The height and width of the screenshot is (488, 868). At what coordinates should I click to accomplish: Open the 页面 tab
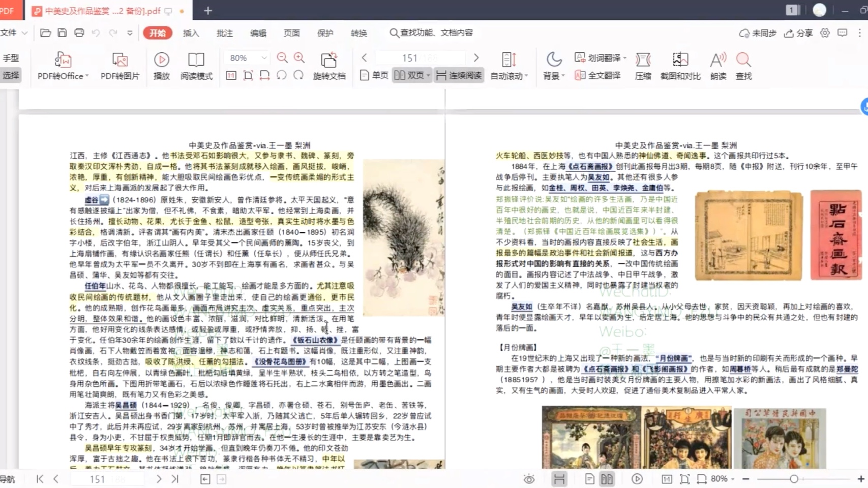[291, 33]
